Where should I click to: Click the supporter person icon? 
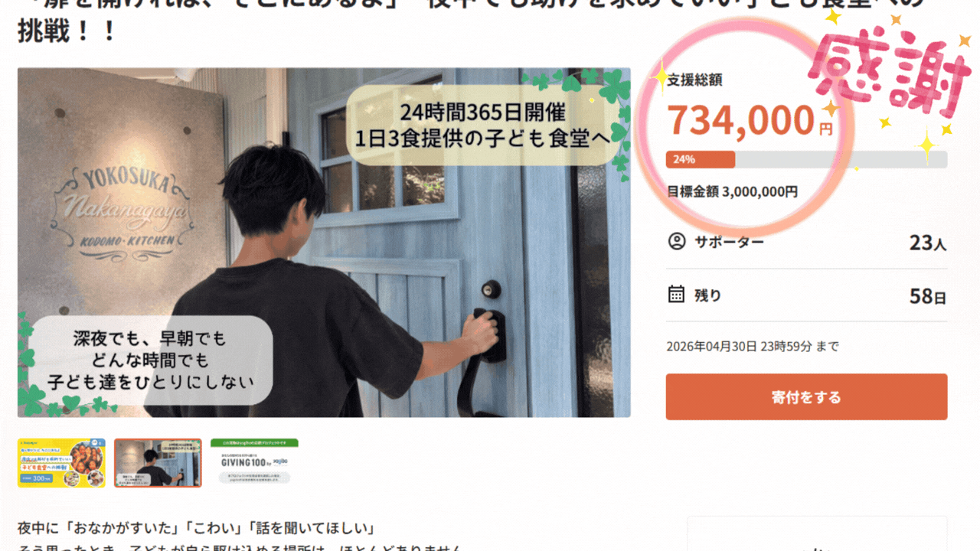(677, 242)
